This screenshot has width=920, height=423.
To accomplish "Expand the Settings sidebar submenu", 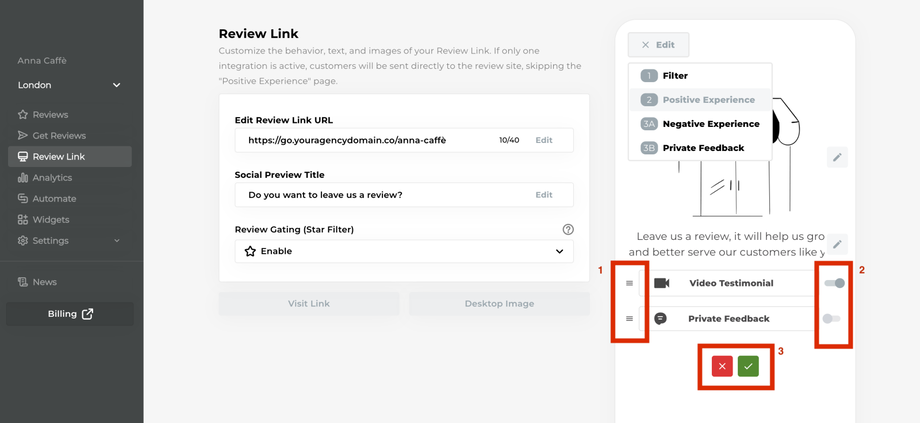I will [x=117, y=241].
